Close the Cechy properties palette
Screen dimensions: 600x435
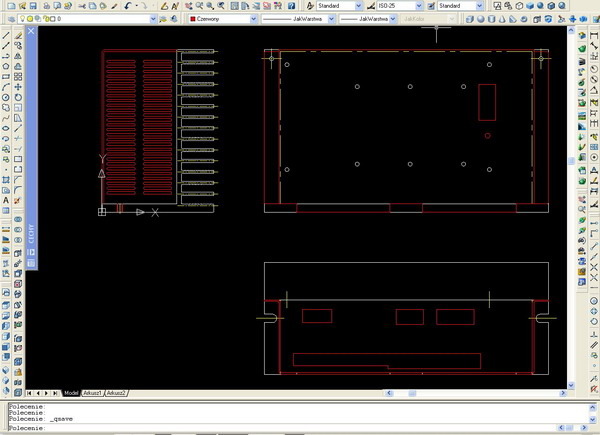31,31
